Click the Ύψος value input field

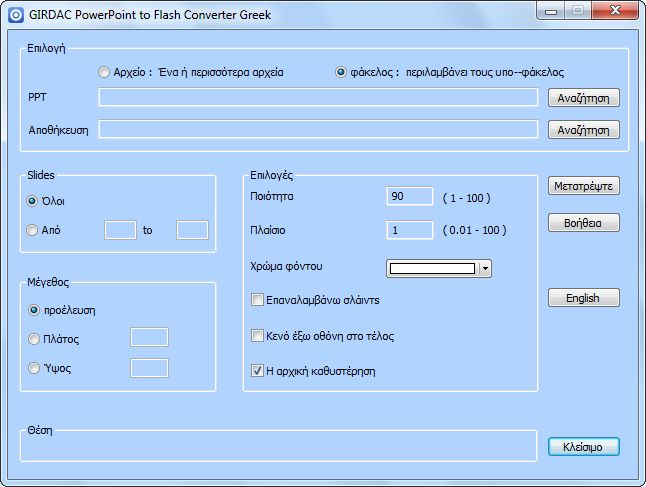click(149, 368)
